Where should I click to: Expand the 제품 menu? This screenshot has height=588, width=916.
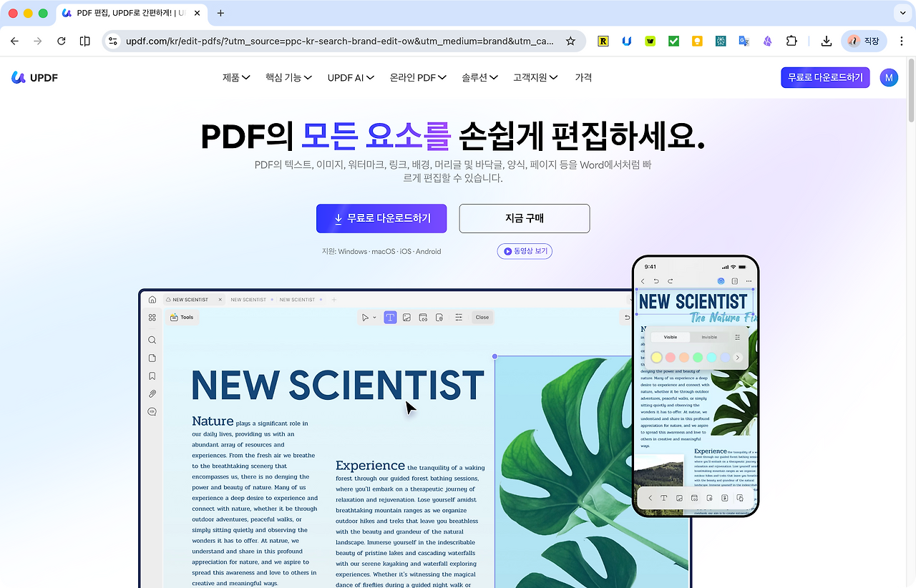pyautogui.click(x=236, y=77)
